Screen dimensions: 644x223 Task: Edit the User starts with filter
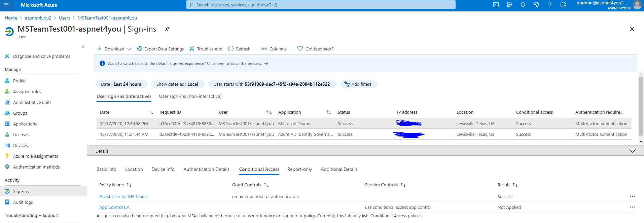pyautogui.click(x=272, y=84)
